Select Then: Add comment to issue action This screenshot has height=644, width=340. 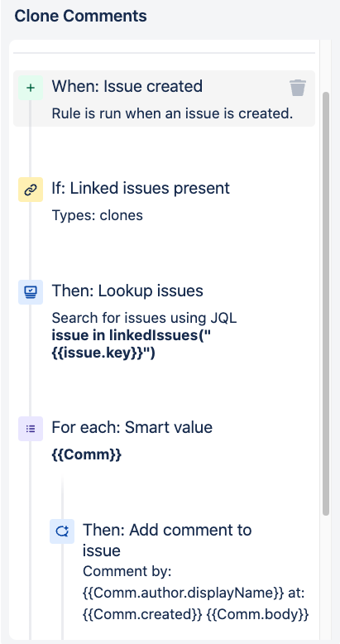(x=167, y=540)
